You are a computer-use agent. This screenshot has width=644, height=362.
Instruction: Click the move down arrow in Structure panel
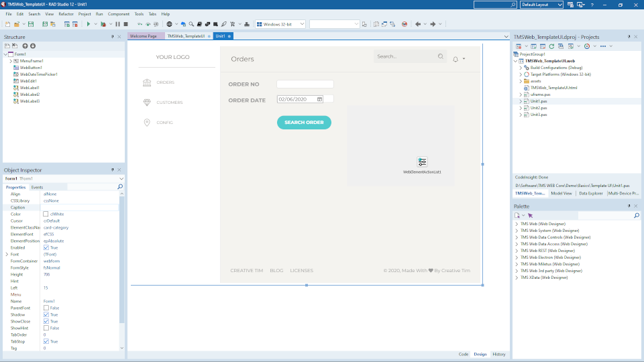coord(33,46)
